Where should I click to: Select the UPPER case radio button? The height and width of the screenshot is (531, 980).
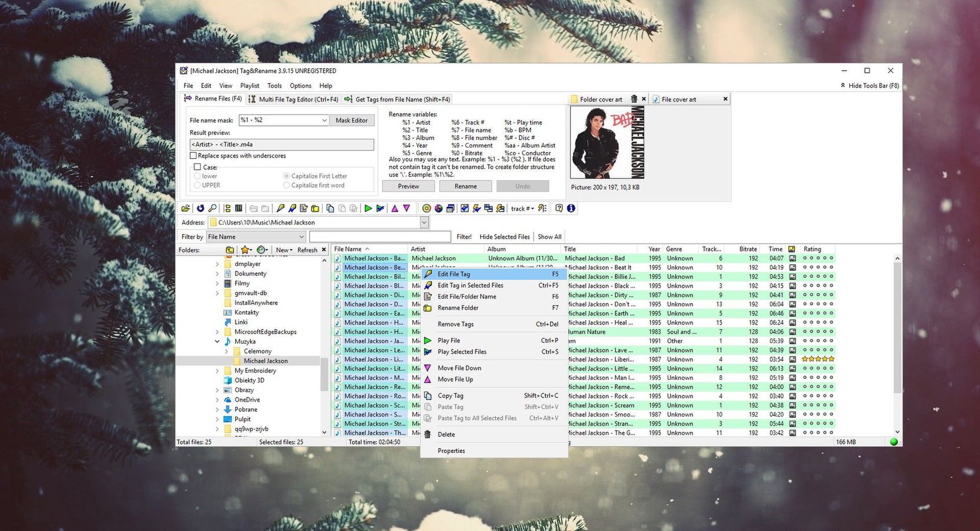point(197,185)
